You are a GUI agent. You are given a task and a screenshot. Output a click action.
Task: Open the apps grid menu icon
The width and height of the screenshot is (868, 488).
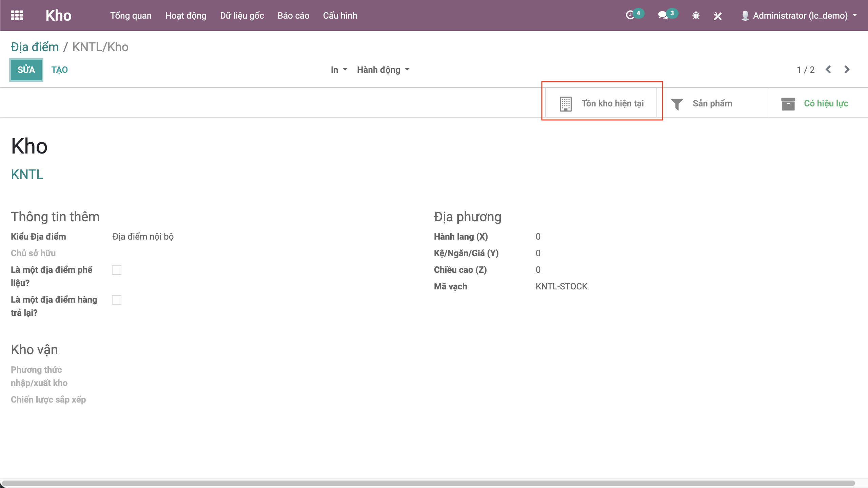point(17,16)
